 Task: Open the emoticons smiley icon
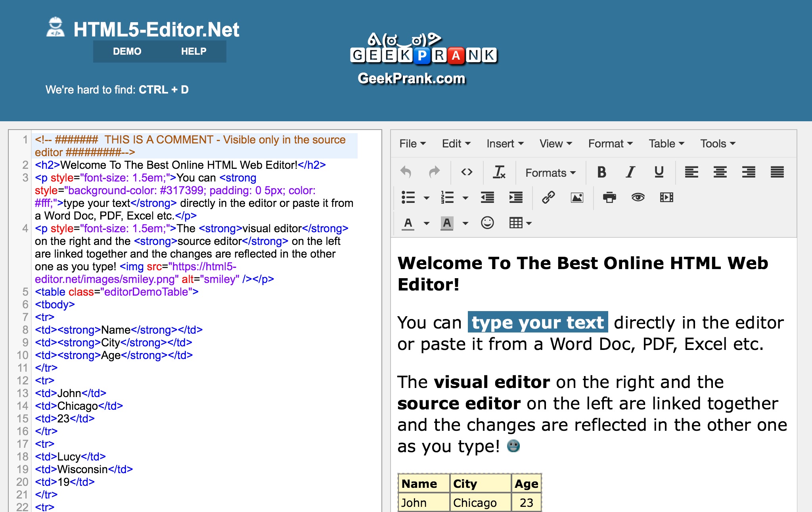tap(487, 223)
